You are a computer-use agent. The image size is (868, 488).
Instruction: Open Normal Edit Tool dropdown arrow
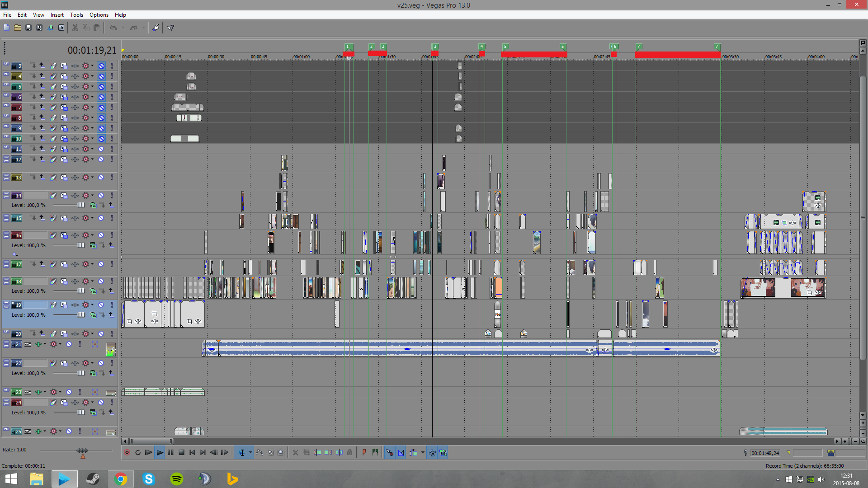coord(250,452)
